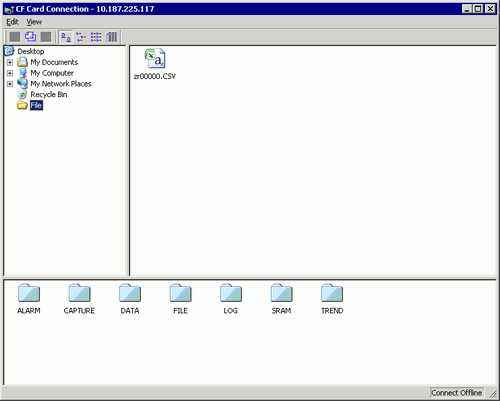Select the SRAM folder icon
The image size is (500, 401).
281,299
